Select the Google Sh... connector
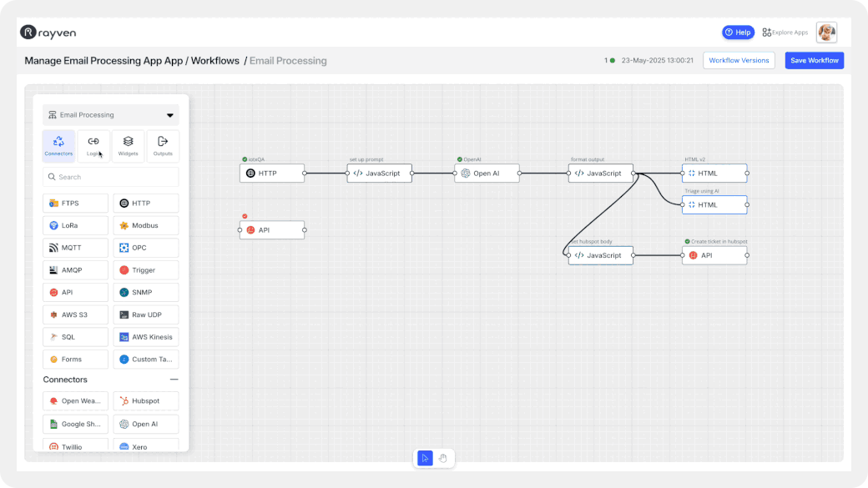The height and width of the screenshot is (488, 868). pyautogui.click(x=75, y=424)
